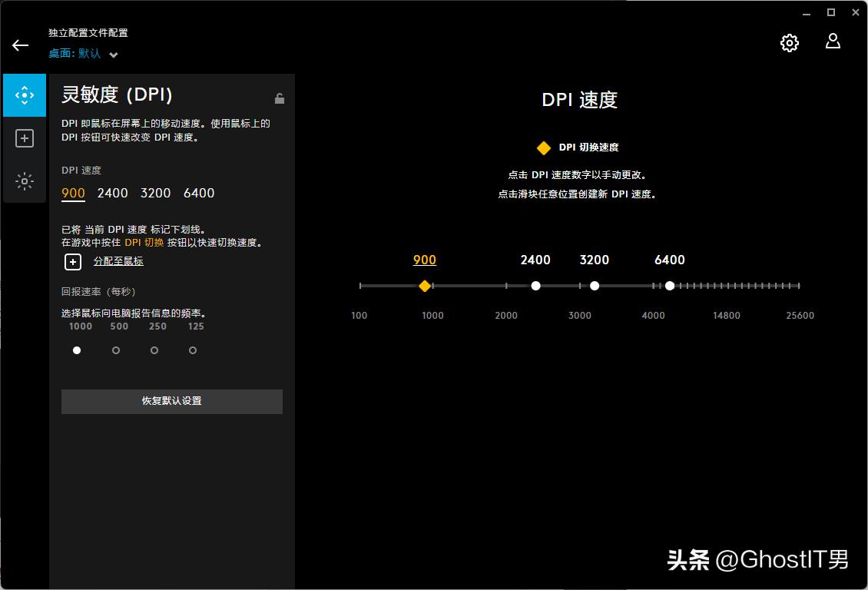Open the settings gear at top right

pos(789,42)
